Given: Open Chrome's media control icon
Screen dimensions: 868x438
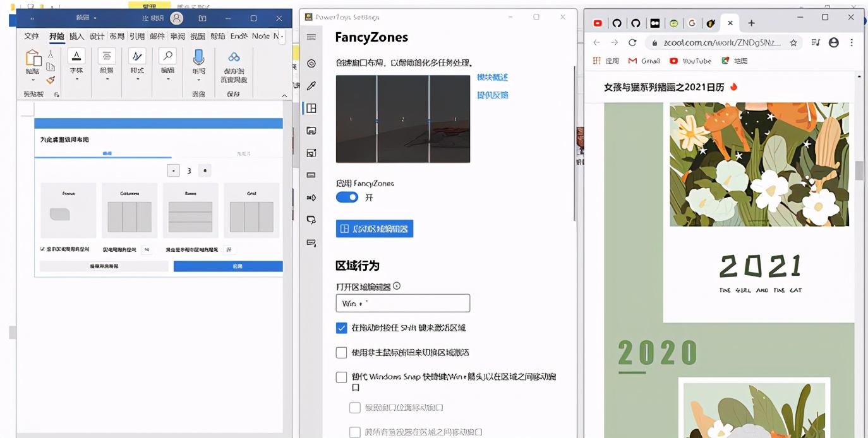Looking at the screenshot, I should click(816, 43).
